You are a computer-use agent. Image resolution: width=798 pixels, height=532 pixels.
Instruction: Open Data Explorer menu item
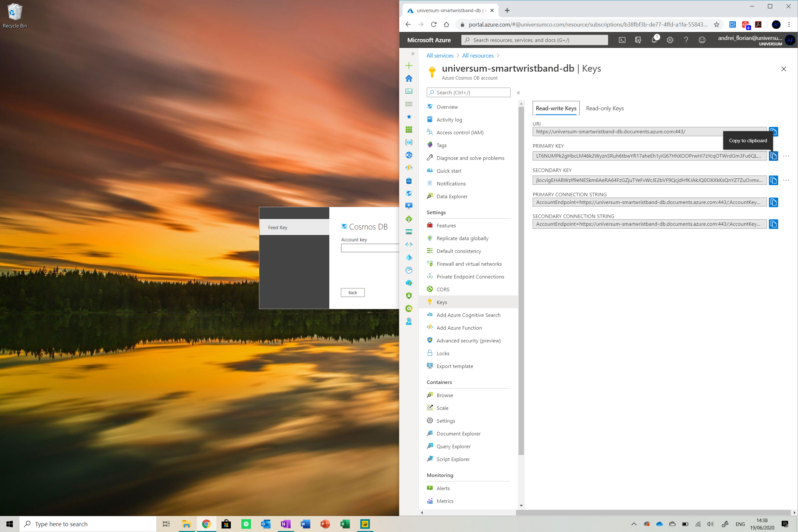(x=451, y=196)
